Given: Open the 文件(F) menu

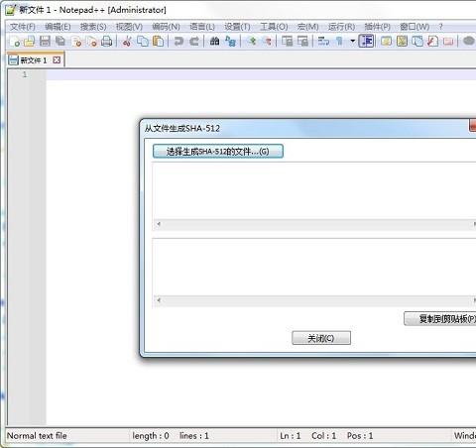Looking at the screenshot, I should [x=23, y=27].
